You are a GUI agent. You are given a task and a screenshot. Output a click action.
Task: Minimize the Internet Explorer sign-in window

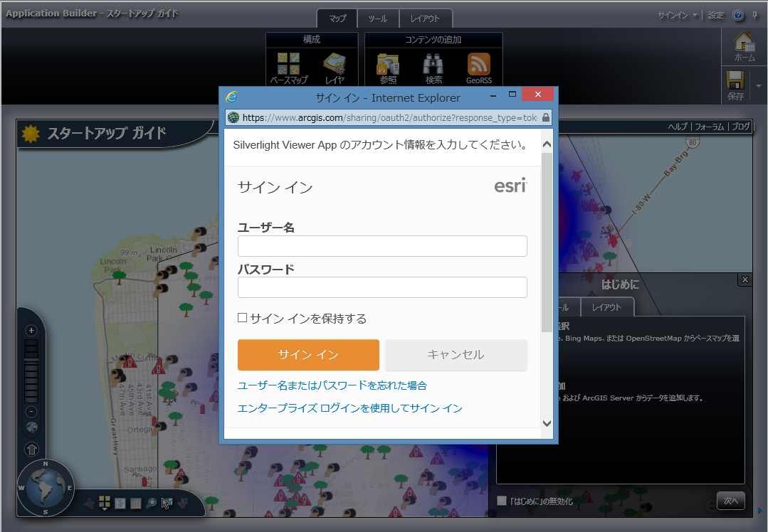tap(493, 95)
